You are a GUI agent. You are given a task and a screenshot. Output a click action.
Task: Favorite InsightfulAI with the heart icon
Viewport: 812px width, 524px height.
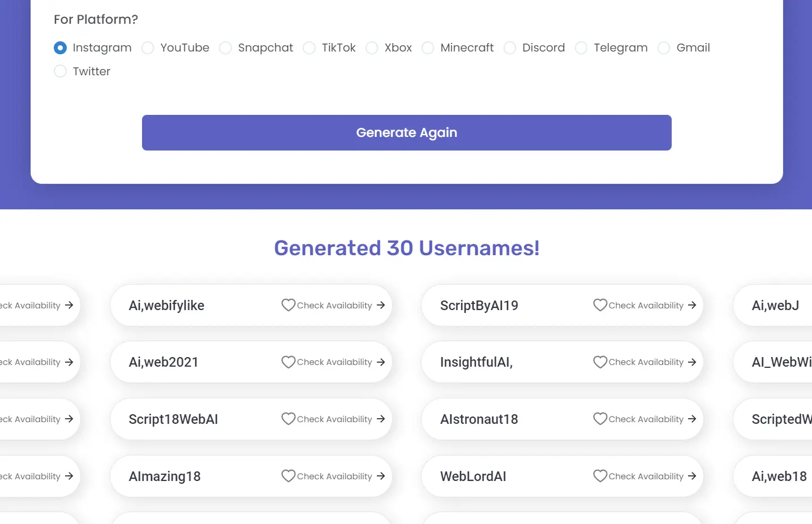[600, 362]
